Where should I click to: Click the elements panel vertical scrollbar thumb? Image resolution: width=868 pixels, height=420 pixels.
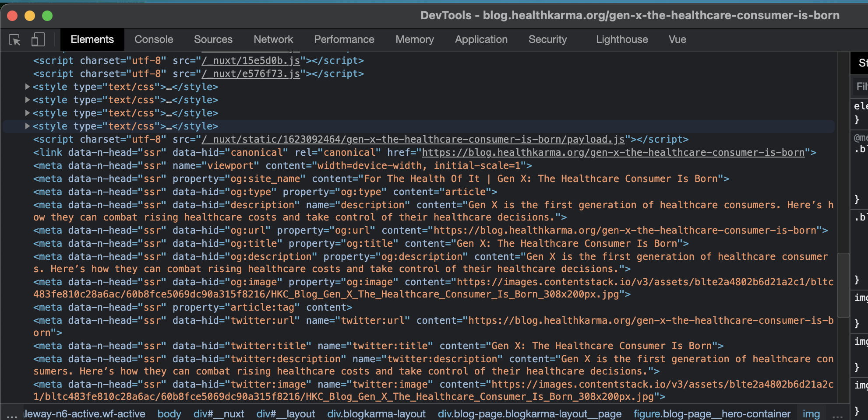coord(843,285)
